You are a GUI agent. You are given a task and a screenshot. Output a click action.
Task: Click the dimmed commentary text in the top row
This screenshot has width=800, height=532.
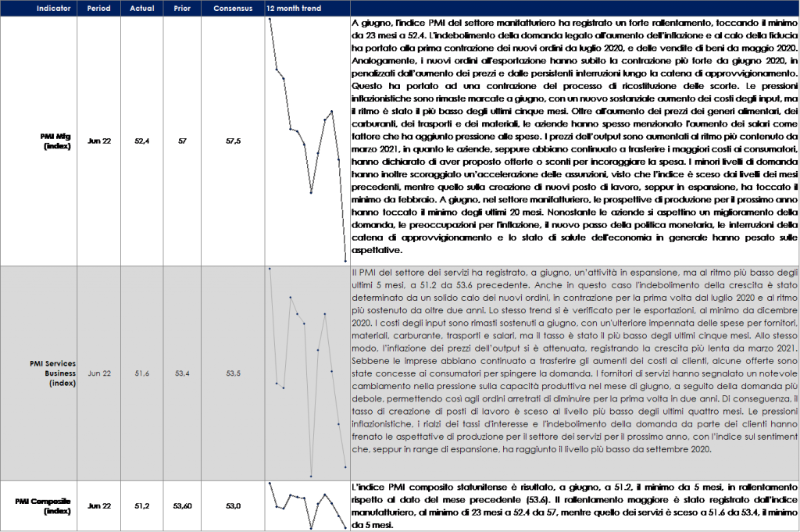[574, 141]
